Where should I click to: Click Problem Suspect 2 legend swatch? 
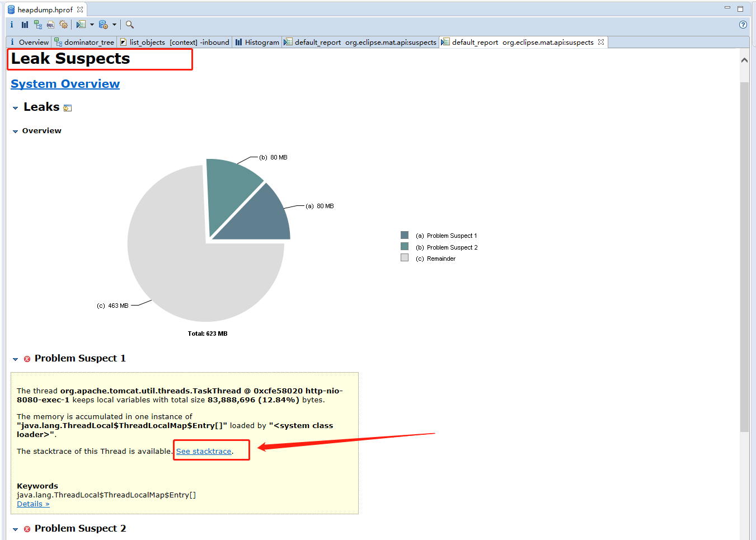tap(405, 246)
